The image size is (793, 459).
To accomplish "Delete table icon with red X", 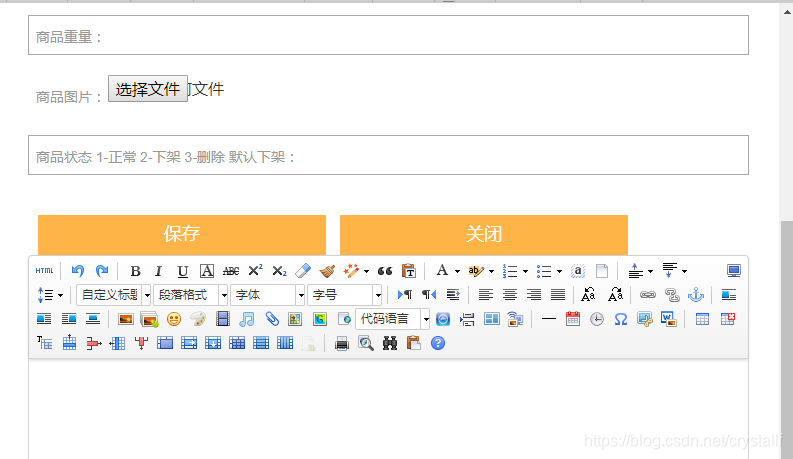I will tap(727, 319).
